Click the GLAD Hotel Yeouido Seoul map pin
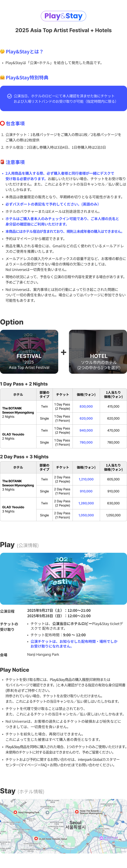This screenshot has width=127, height=868. click(x=36, y=838)
